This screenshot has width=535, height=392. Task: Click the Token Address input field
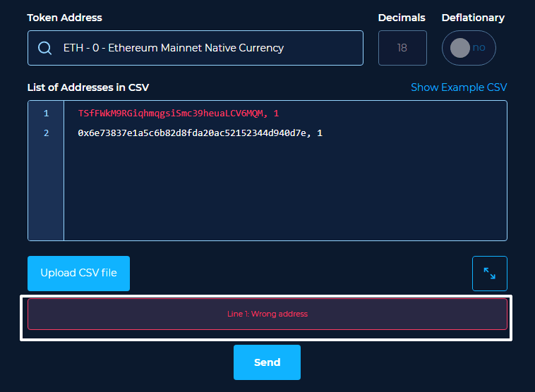196,48
